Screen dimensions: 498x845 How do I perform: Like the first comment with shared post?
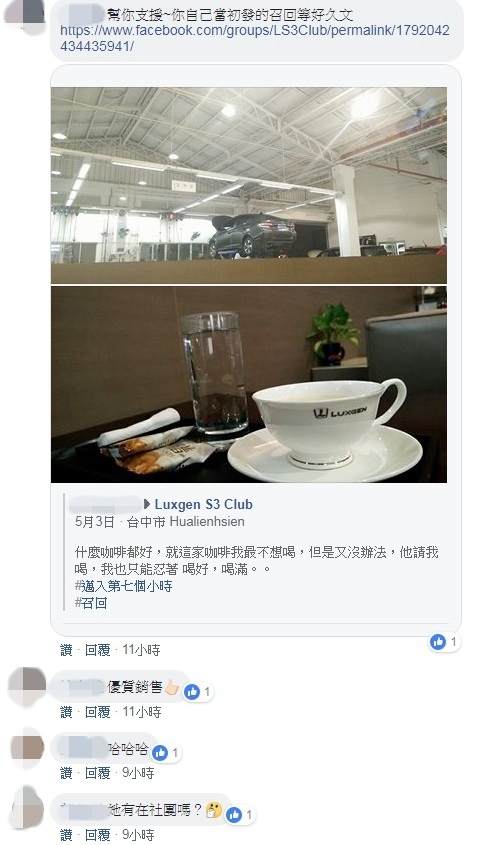tap(66, 650)
